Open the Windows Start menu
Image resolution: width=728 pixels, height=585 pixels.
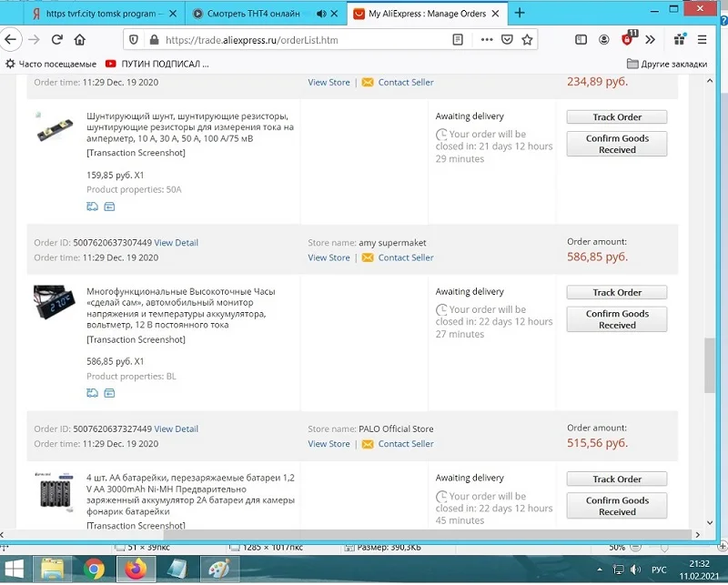13,570
